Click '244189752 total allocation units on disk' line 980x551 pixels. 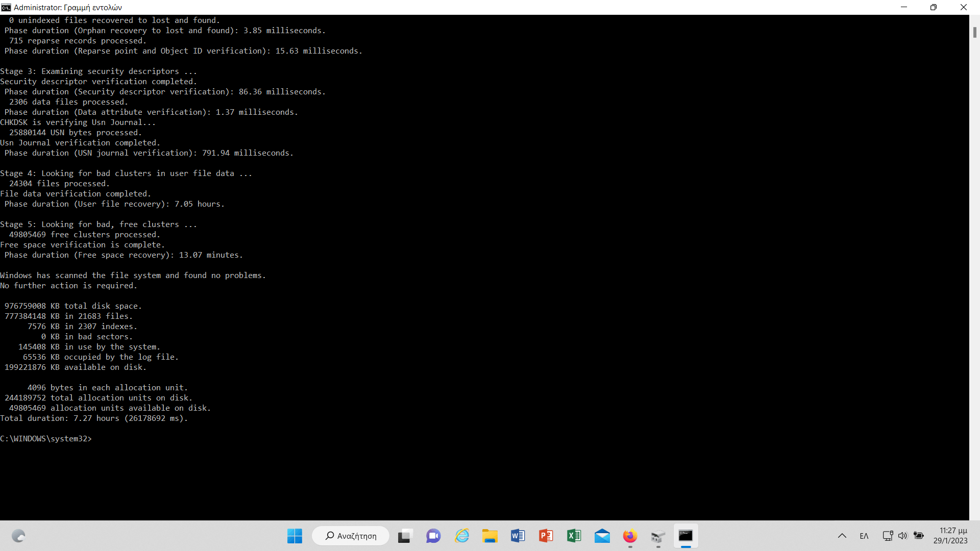pos(99,398)
